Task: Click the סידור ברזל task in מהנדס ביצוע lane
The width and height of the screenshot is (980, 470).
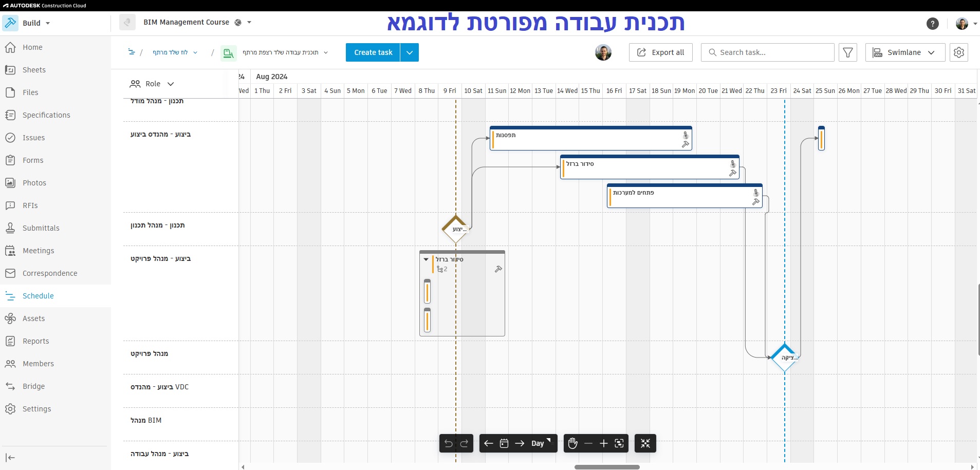Action: click(650, 167)
